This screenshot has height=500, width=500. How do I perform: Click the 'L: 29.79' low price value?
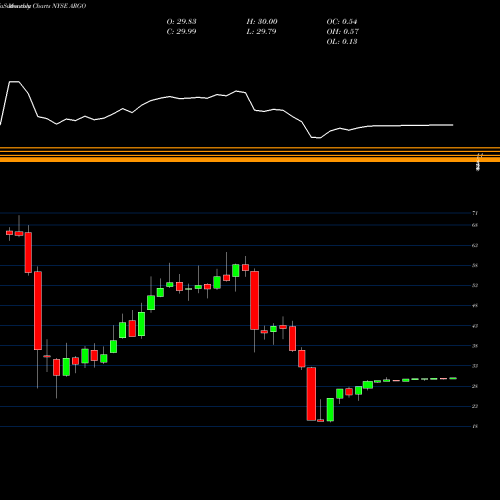tap(261, 32)
